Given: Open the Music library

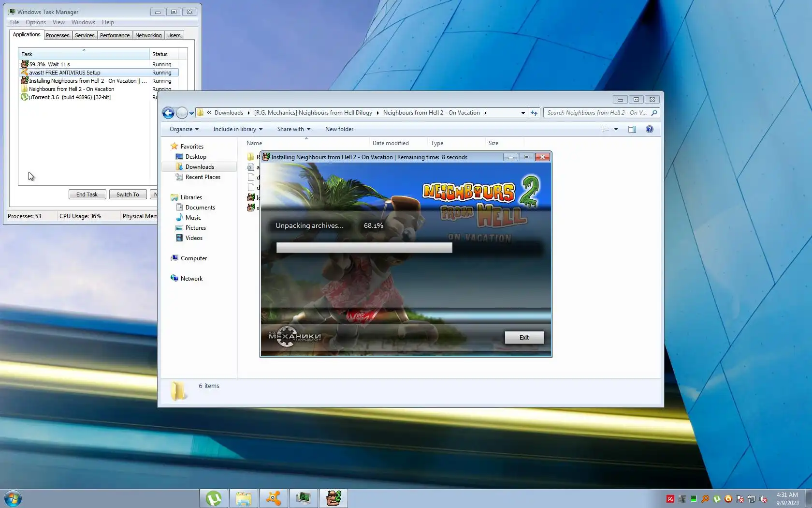Looking at the screenshot, I should click(x=193, y=218).
